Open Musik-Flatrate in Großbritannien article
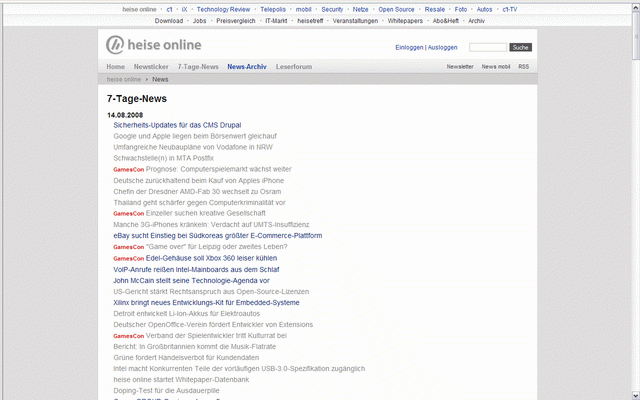This screenshot has width=640, height=400. pyautogui.click(x=195, y=347)
